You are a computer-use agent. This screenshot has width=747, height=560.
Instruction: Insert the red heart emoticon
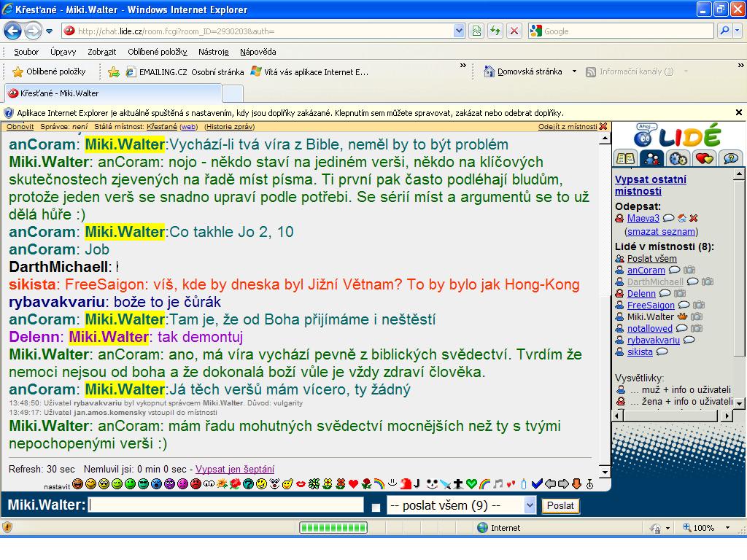point(353,484)
